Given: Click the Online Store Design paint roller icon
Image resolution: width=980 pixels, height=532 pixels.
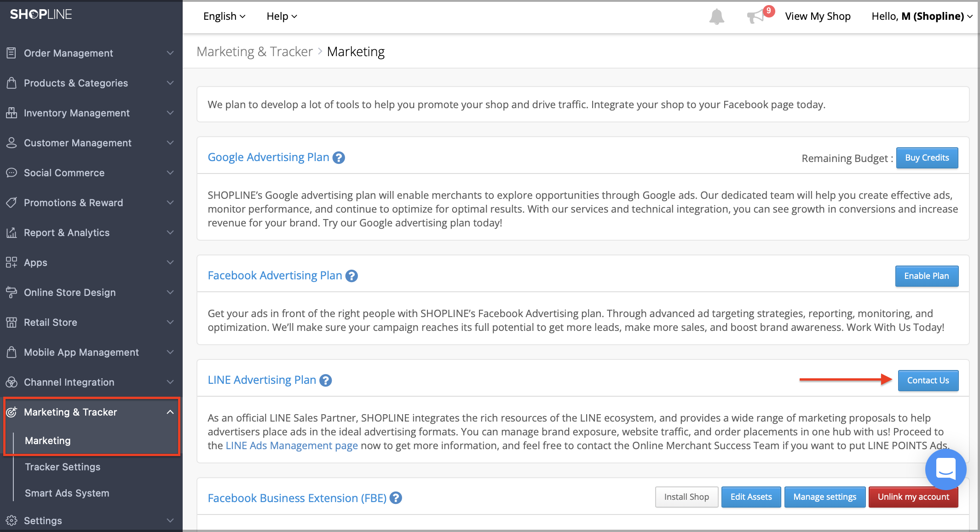Looking at the screenshot, I should click(x=12, y=292).
